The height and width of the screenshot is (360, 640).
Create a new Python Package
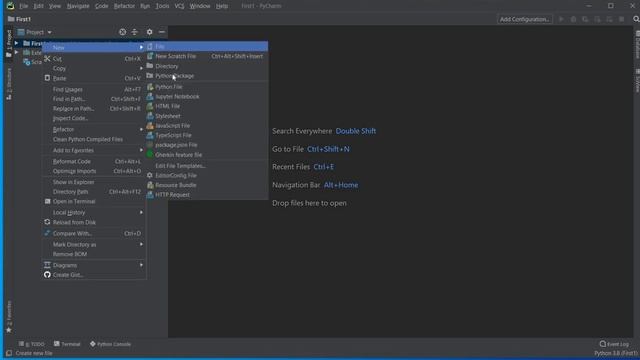point(207,76)
